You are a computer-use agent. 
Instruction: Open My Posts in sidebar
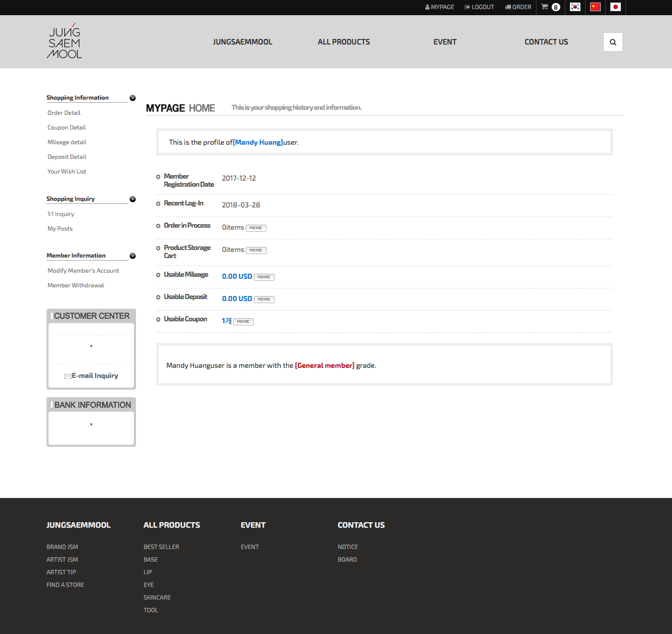tap(60, 229)
